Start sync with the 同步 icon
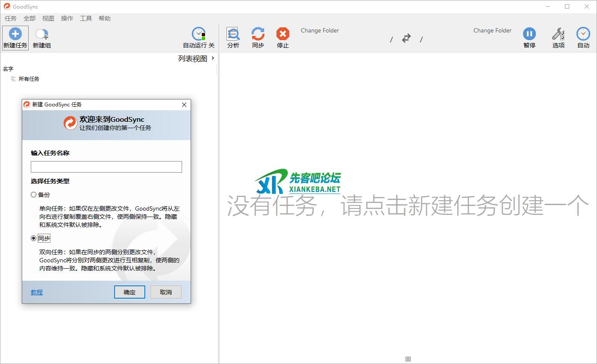 [x=258, y=34]
